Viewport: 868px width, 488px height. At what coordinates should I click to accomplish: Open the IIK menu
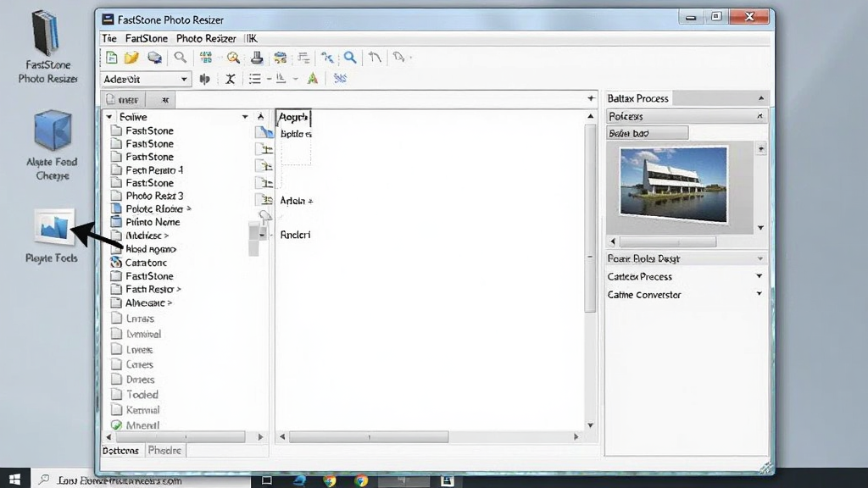pyautogui.click(x=251, y=38)
